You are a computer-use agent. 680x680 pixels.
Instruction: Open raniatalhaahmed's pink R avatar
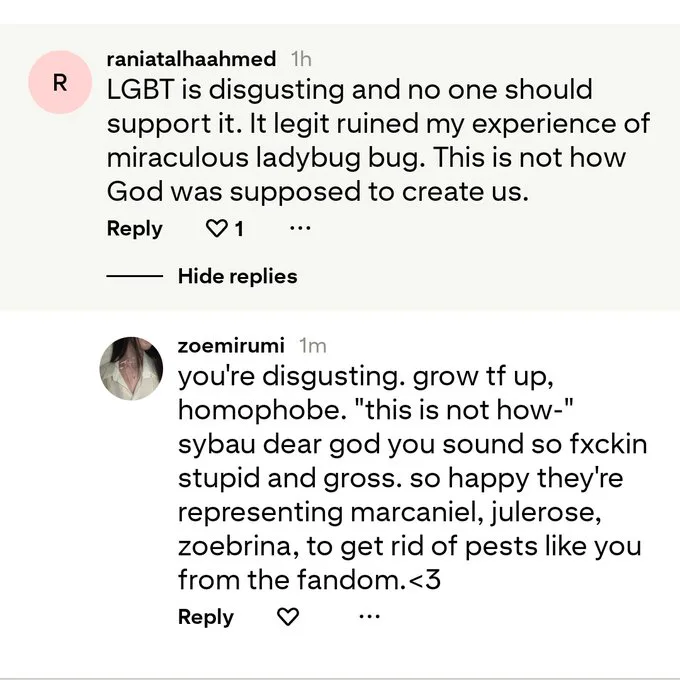point(60,82)
